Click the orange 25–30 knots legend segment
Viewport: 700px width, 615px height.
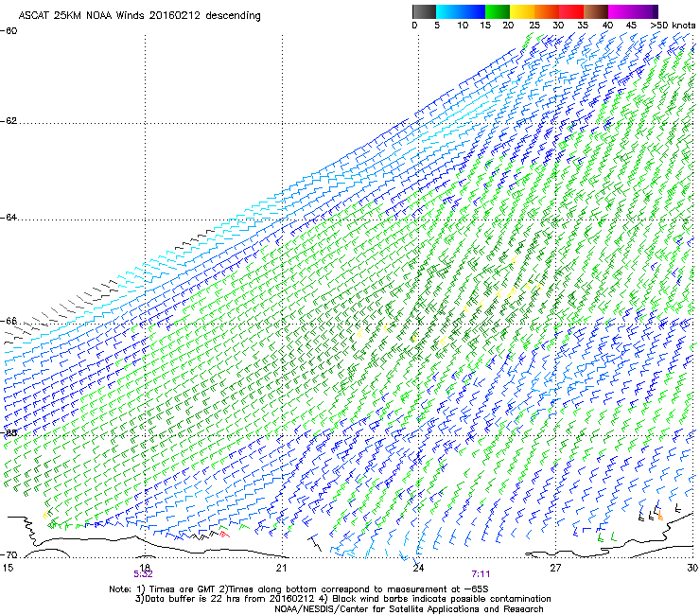[x=547, y=11]
